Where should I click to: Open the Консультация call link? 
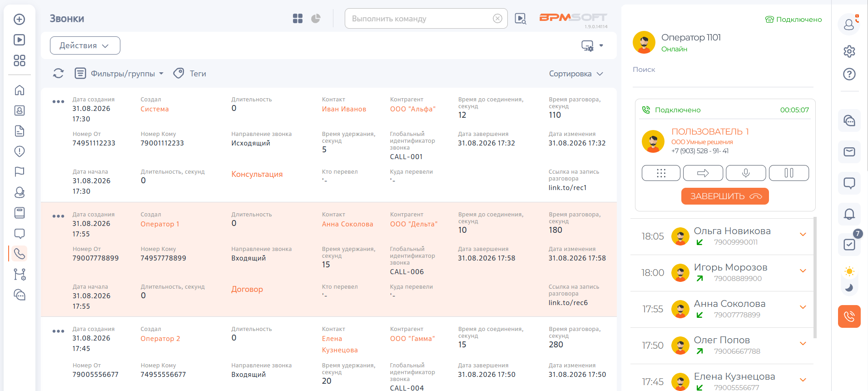click(x=257, y=174)
